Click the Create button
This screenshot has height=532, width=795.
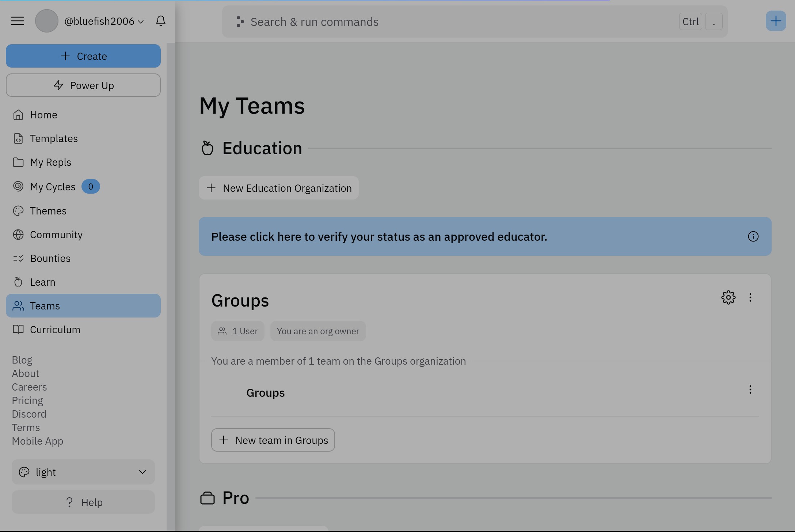click(x=83, y=56)
